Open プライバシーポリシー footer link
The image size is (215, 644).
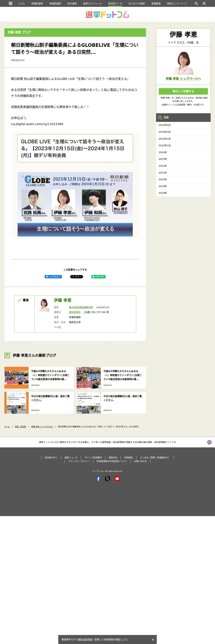79,461
